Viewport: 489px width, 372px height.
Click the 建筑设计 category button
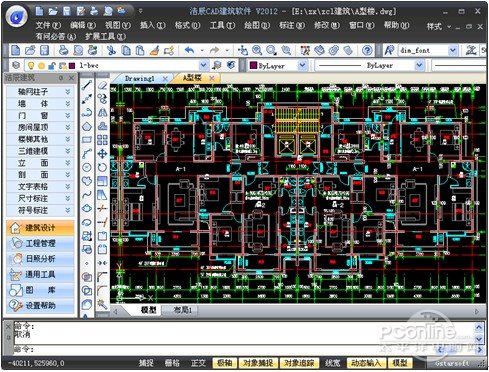(x=40, y=228)
